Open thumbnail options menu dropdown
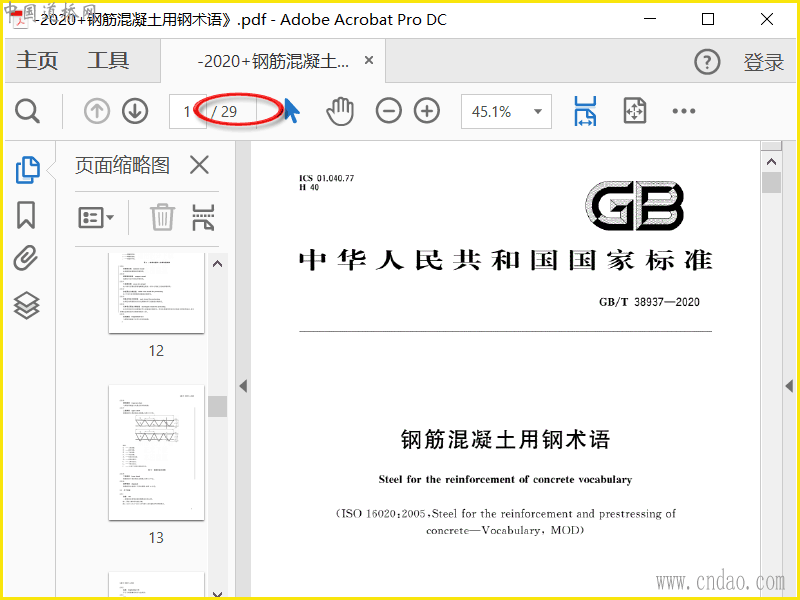Viewport: 800px width, 600px height. [x=96, y=218]
